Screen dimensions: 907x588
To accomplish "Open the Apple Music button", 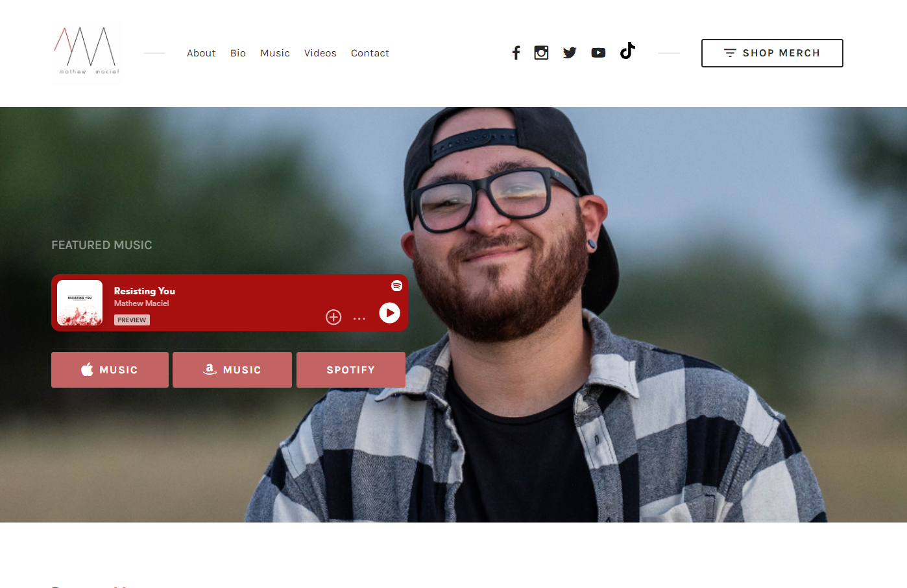I will point(110,370).
